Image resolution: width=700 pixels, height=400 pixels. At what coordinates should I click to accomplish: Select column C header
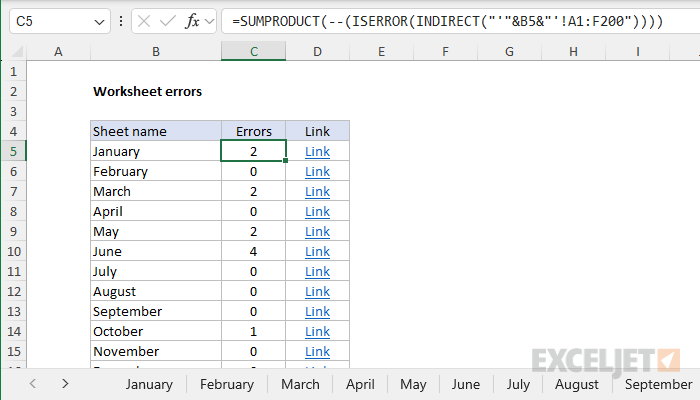pyautogui.click(x=254, y=52)
